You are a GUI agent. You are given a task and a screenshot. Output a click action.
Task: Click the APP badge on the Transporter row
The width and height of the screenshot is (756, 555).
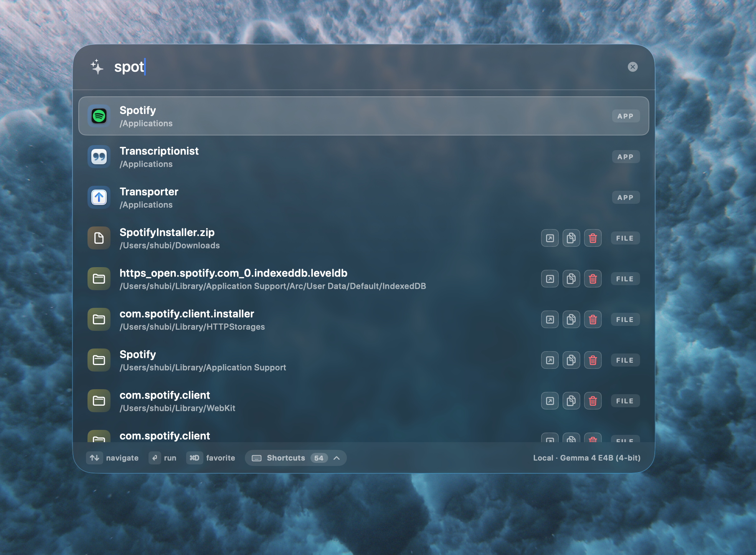(626, 197)
